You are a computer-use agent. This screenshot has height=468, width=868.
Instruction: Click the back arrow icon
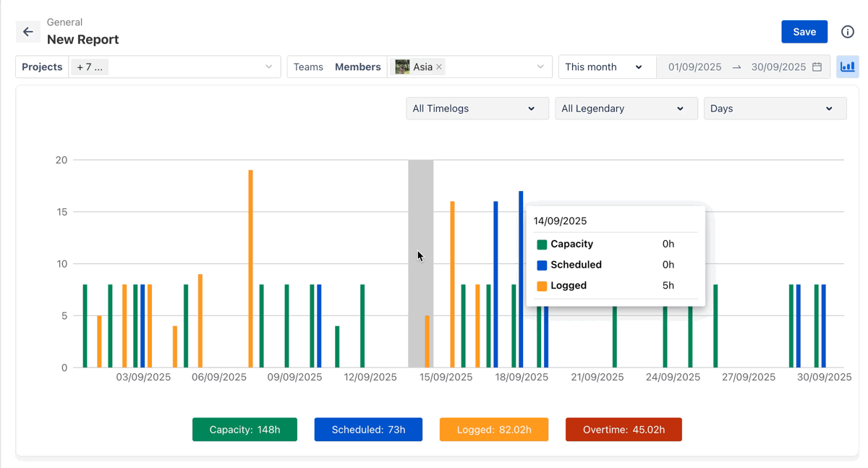(x=27, y=32)
